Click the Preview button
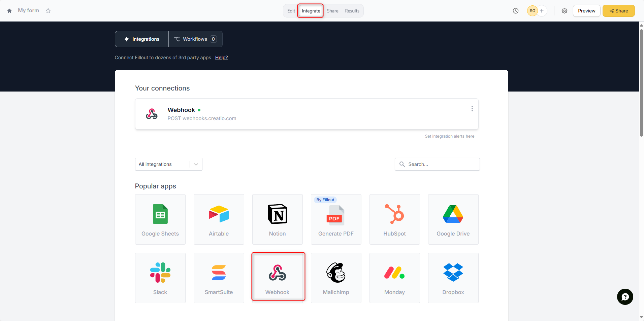The width and height of the screenshot is (644, 321). (586, 11)
